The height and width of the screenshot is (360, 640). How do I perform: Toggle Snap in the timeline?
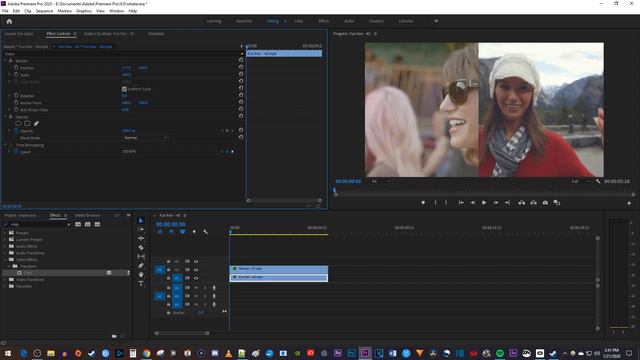tap(171, 232)
